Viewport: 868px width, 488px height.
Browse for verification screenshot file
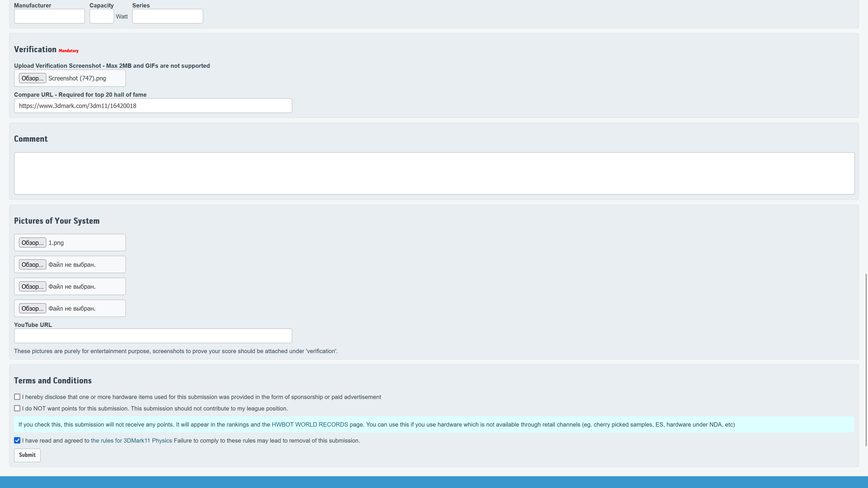coord(32,78)
